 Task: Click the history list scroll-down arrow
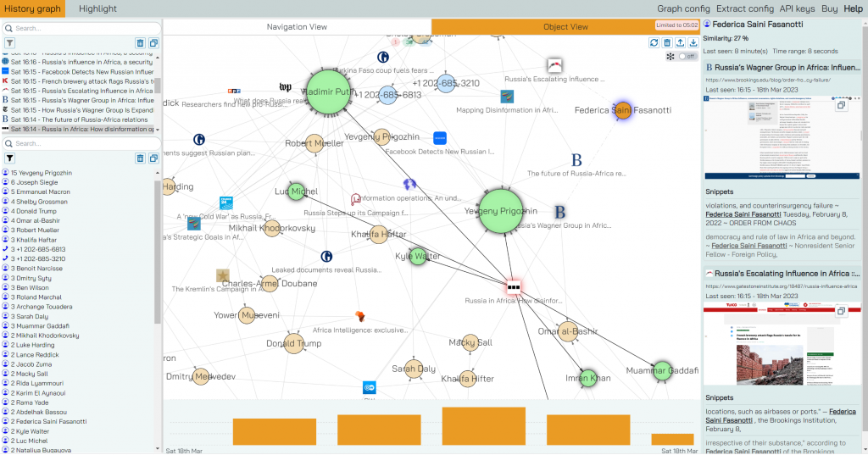pyautogui.click(x=158, y=130)
